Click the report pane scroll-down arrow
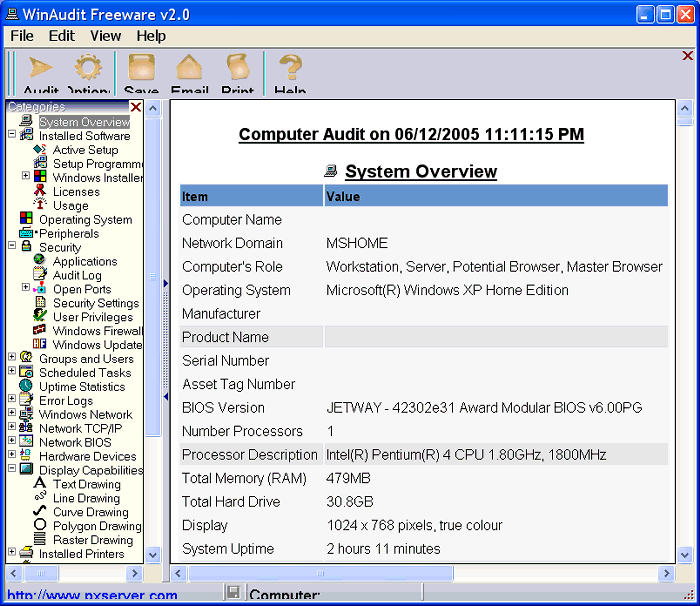Screen dimensions: 700x606 pos(685,555)
